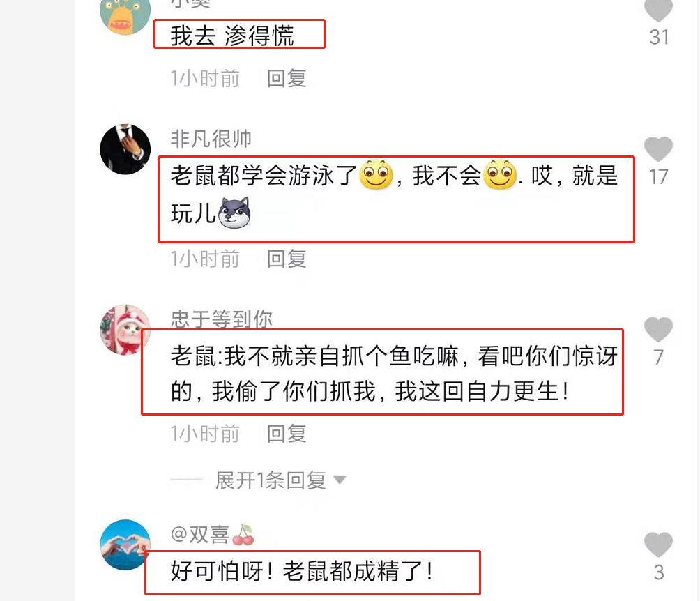The height and width of the screenshot is (601, 700).
Task: Reply to 忠于等到你's comment
Action: point(286,434)
